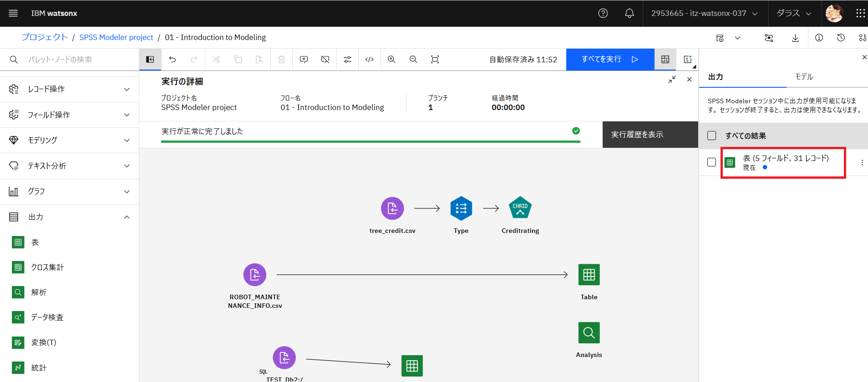Select the TEST_Db2 SQL source node
Viewport: 868px width, 382px height.
pos(284,358)
